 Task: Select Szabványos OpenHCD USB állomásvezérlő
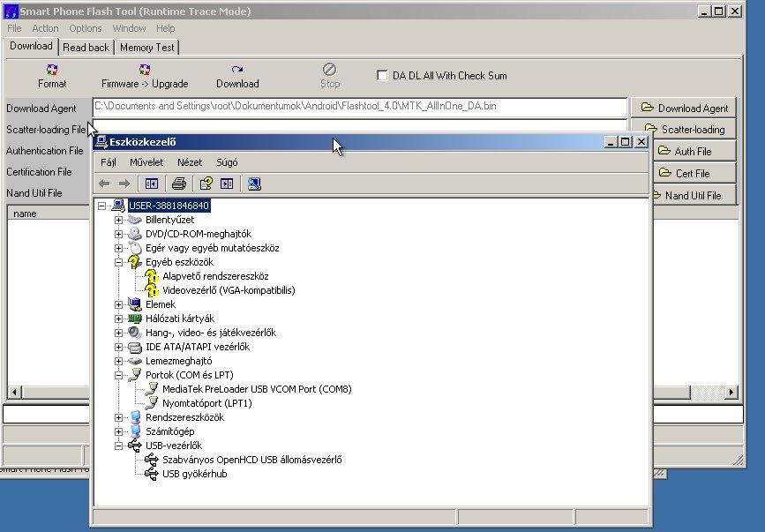[x=251, y=460]
